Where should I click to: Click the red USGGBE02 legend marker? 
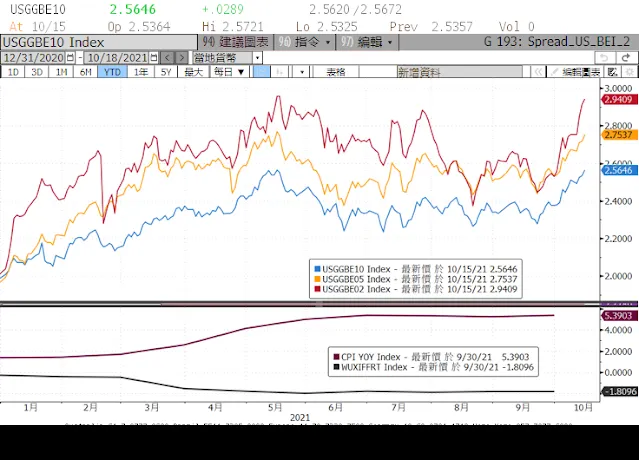tap(317, 289)
